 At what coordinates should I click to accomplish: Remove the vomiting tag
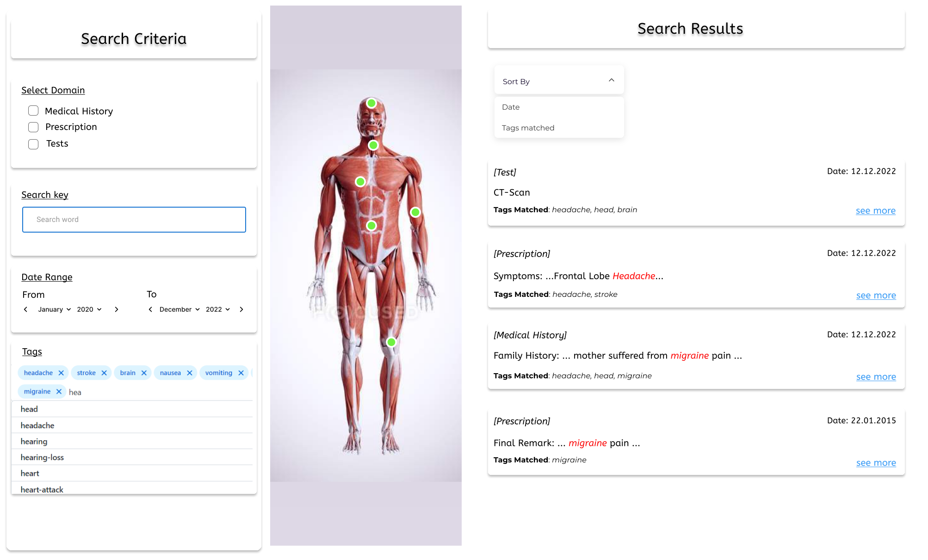tap(241, 373)
